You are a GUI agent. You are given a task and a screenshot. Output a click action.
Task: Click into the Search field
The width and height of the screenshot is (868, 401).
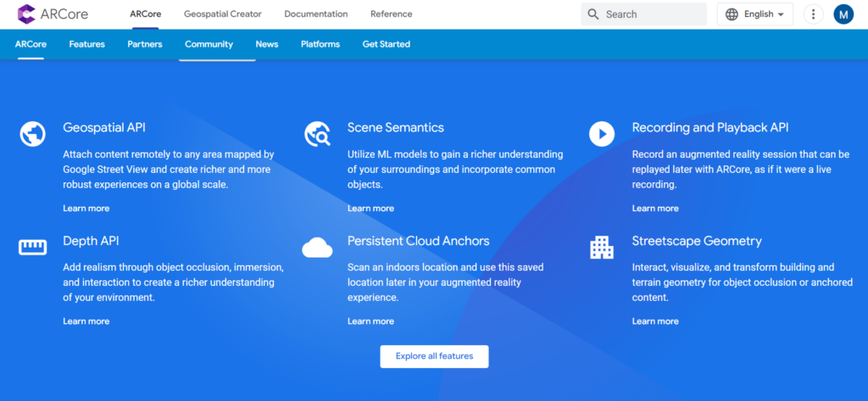coord(653,14)
